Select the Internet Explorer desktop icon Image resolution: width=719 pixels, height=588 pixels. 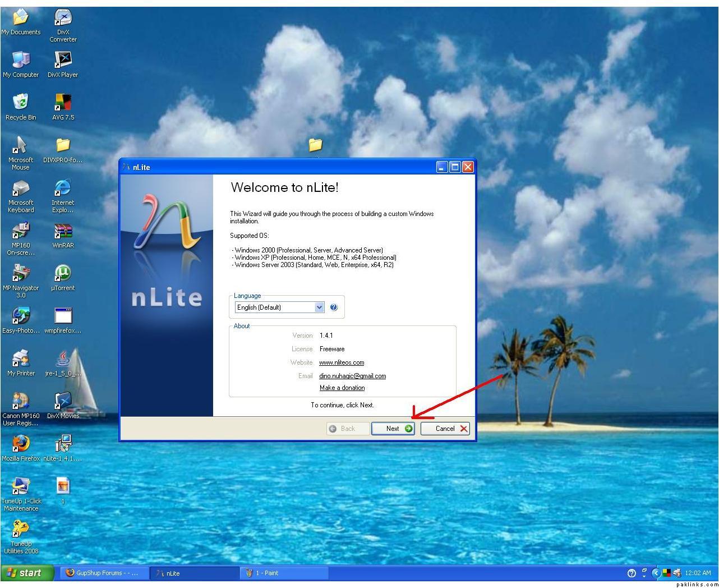63,189
